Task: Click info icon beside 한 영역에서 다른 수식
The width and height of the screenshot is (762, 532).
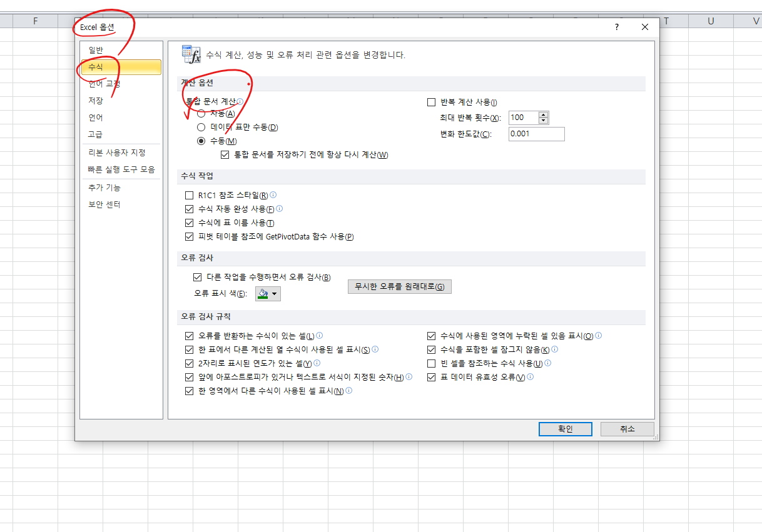Action: pos(348,391)
